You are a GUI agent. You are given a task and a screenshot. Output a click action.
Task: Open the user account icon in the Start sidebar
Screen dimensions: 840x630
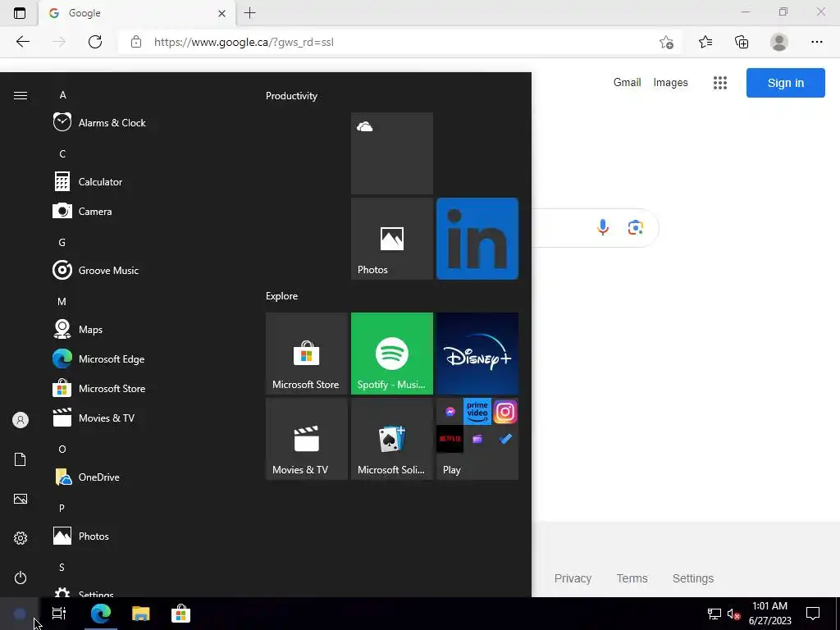21,420
